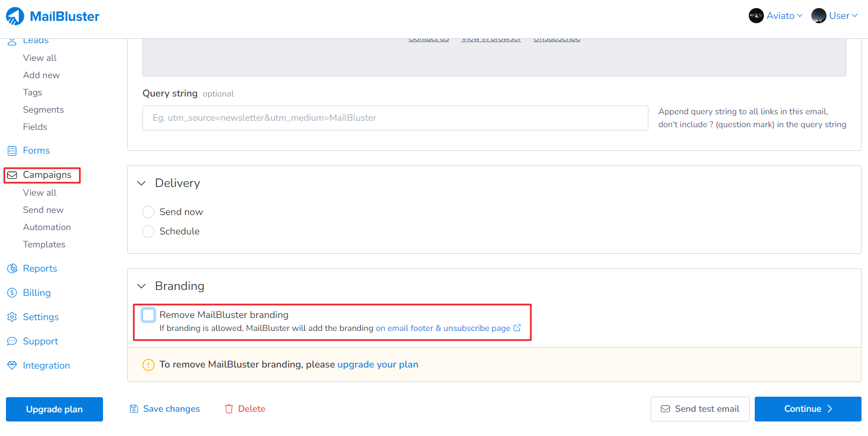Viewport: 868px width, 436px height.
Task: Collapse the Branding section chevron
Action: pos(141,286)
